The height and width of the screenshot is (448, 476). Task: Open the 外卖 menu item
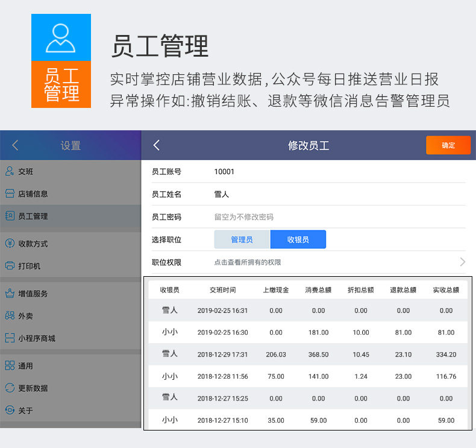[x=70, y=316]
